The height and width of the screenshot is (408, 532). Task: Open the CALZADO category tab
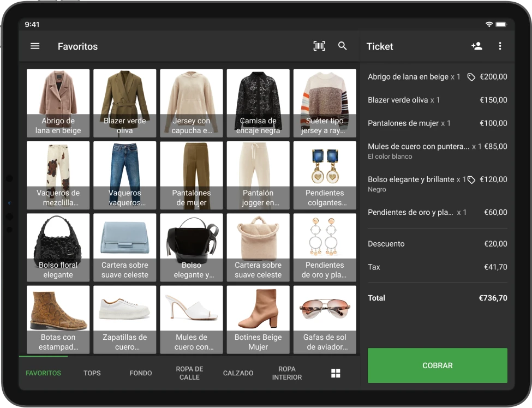tap(238, 373)
